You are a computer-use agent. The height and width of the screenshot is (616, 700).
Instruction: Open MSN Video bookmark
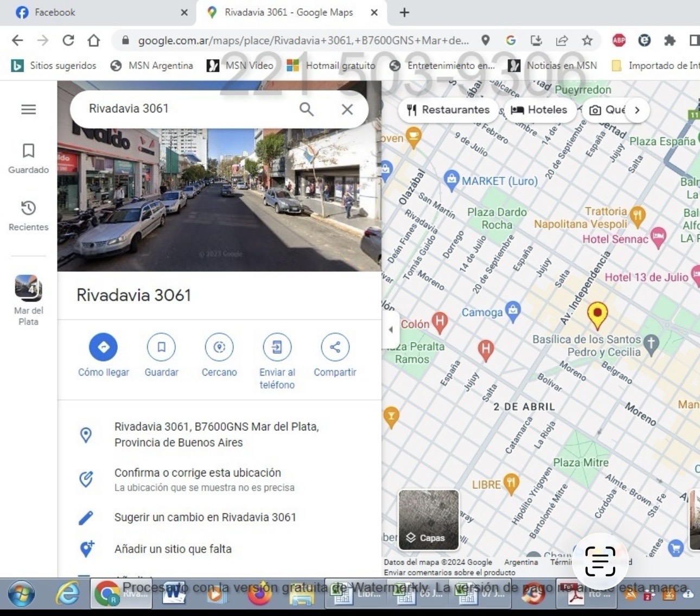(240, 66)
